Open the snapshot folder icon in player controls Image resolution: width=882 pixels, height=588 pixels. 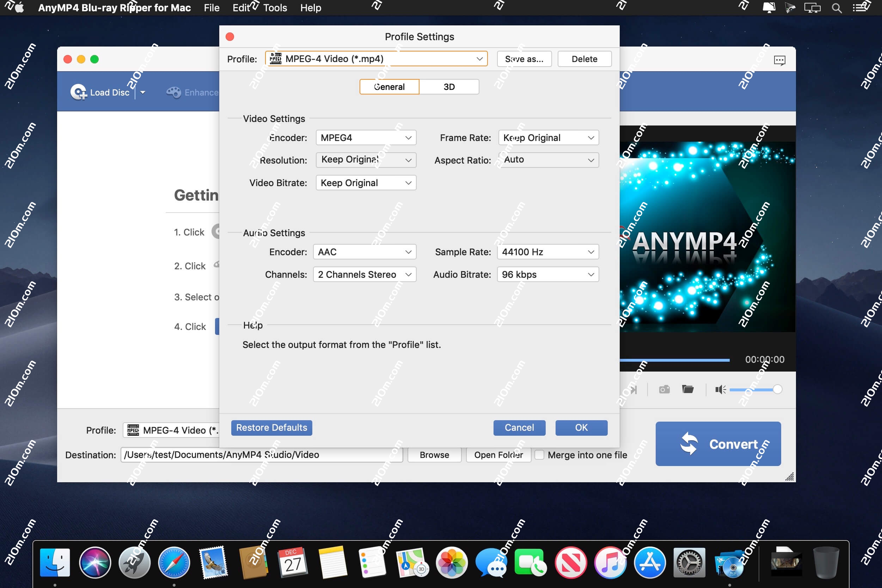pyautogui.click(x=688, y=389)
